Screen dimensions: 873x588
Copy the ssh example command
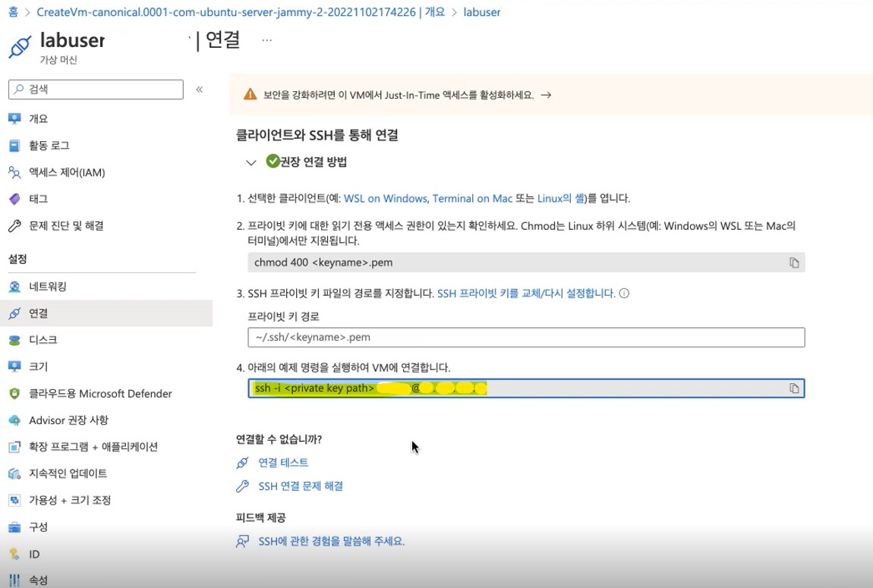click(794, 388)
